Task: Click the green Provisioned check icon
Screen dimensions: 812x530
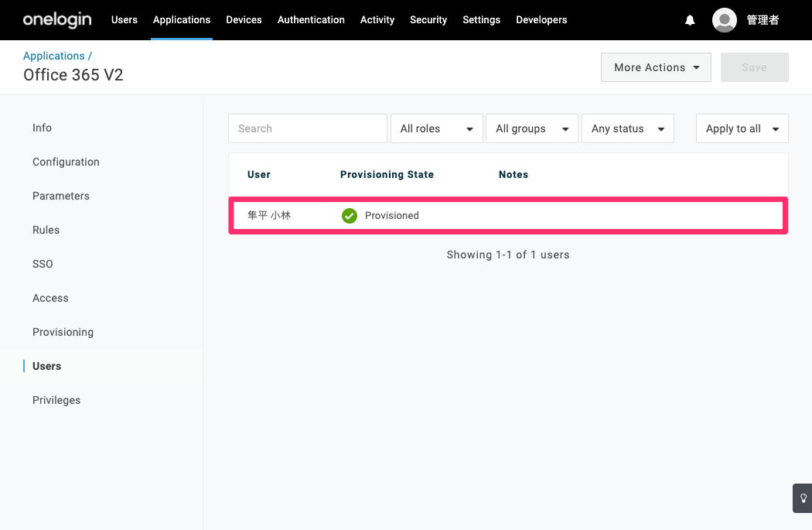Action: [350, 216]
